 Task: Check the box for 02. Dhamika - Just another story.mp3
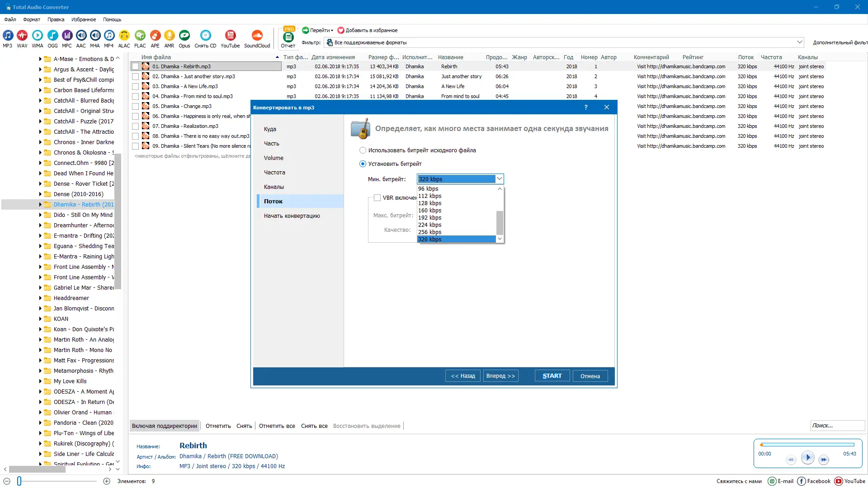[x=135, y=76]
